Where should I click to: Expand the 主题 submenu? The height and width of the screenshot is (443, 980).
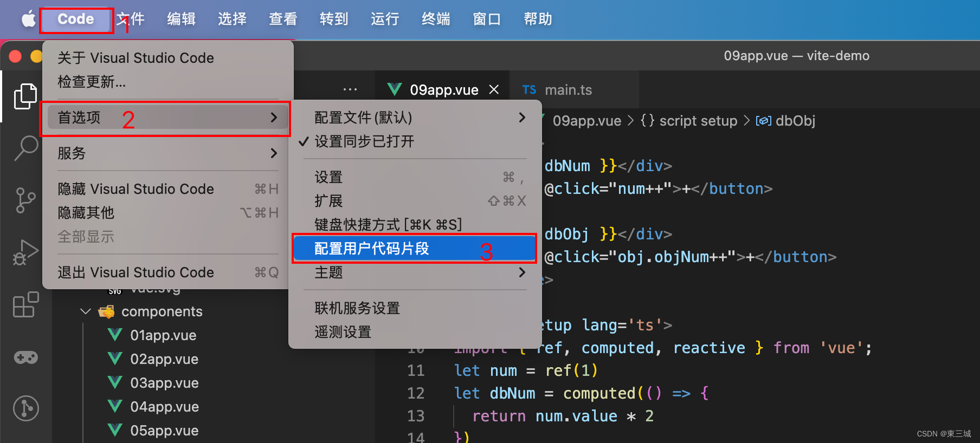coord(415,272)
